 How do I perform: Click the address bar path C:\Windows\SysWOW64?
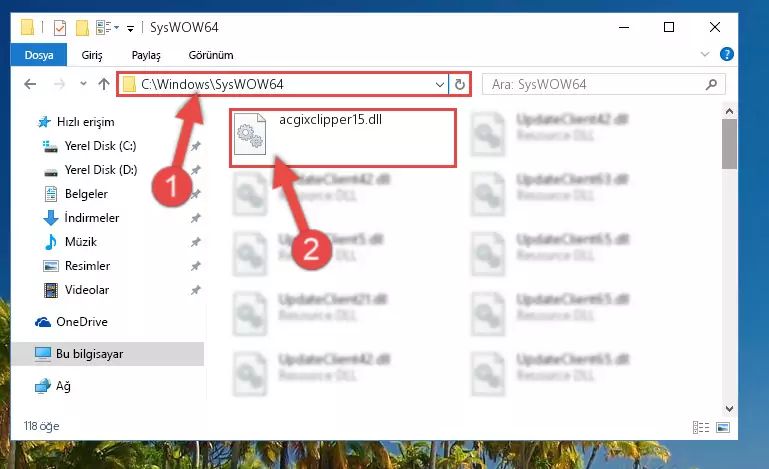[212, 84]
